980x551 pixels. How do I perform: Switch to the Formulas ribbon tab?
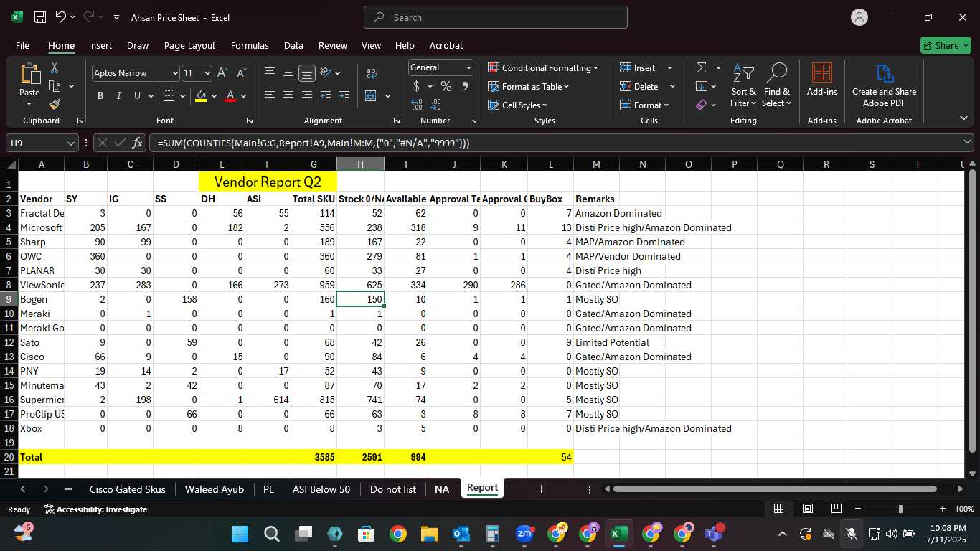click(x=250, y=45)
